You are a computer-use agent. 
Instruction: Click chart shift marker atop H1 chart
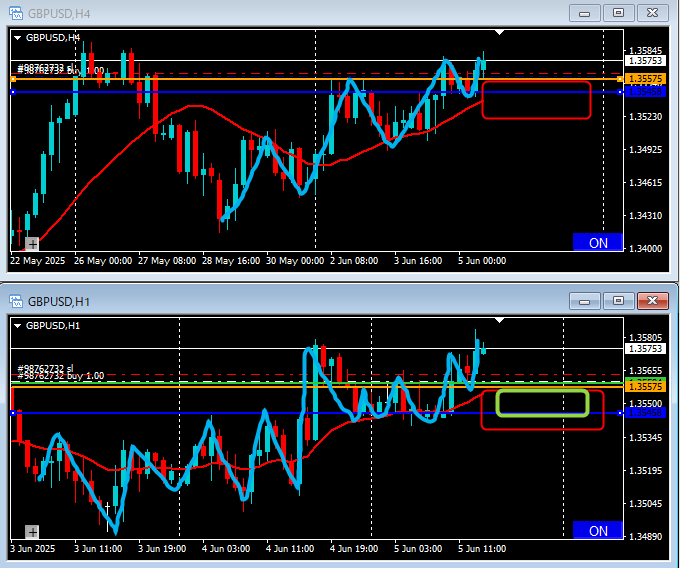pyautogui.click(x=500, y=320)
